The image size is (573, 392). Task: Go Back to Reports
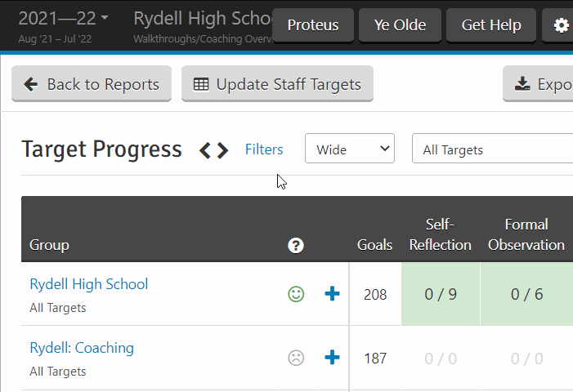92,84
